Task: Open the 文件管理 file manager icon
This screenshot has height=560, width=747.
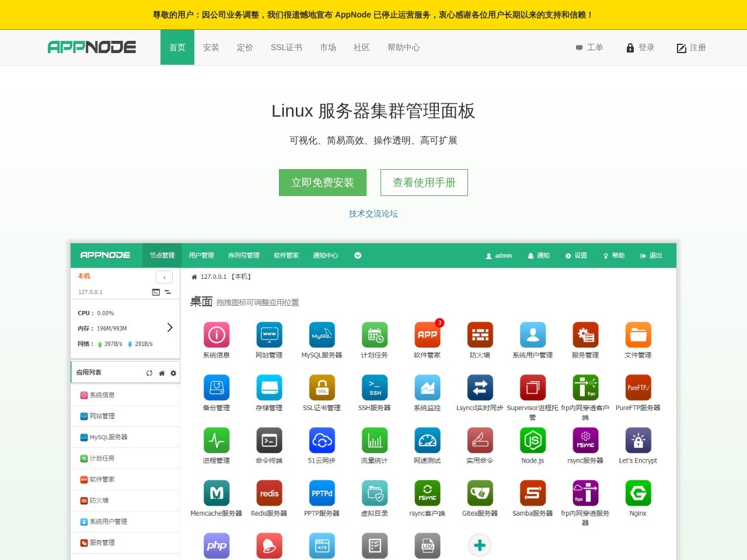Action: point(637,335)
